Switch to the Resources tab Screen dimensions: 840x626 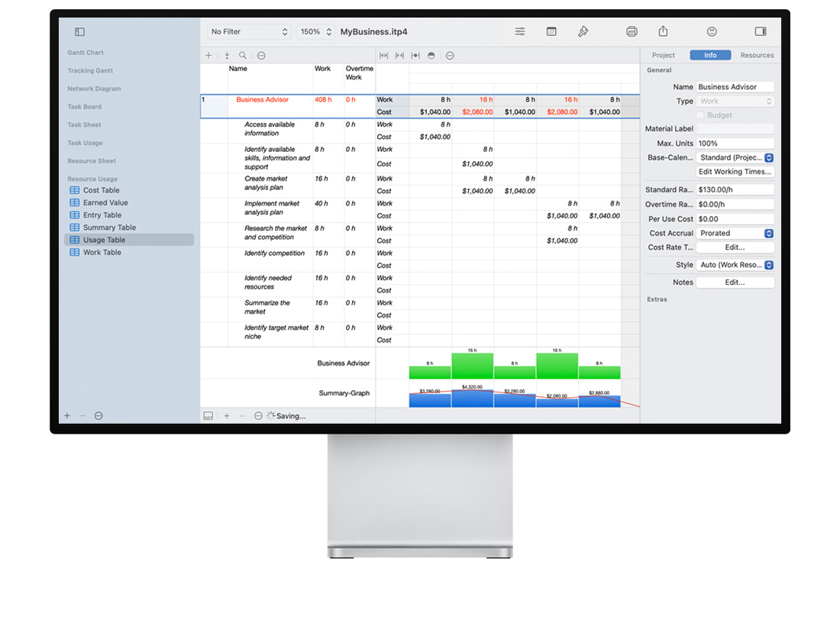[x=757, y=55]
